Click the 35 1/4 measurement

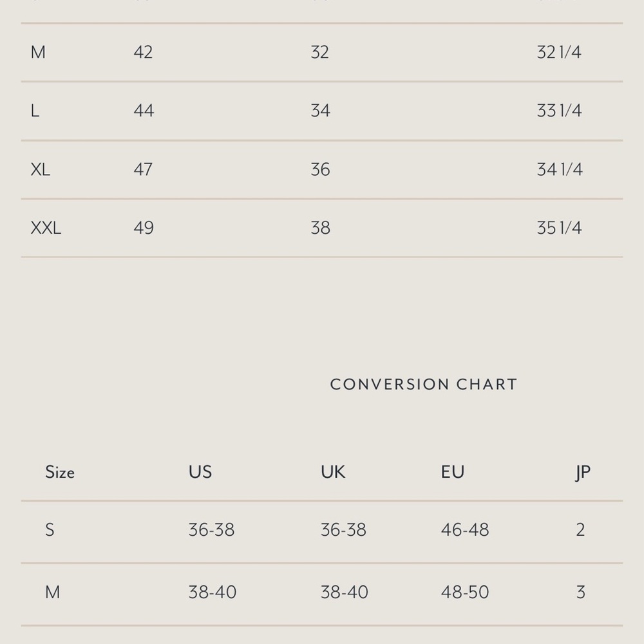(x=559, y=227)
